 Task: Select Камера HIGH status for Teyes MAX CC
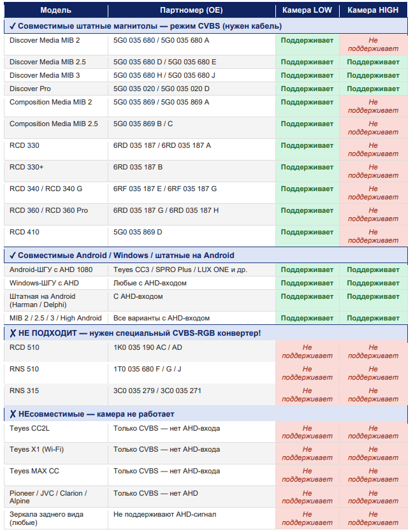pos(373,475)
